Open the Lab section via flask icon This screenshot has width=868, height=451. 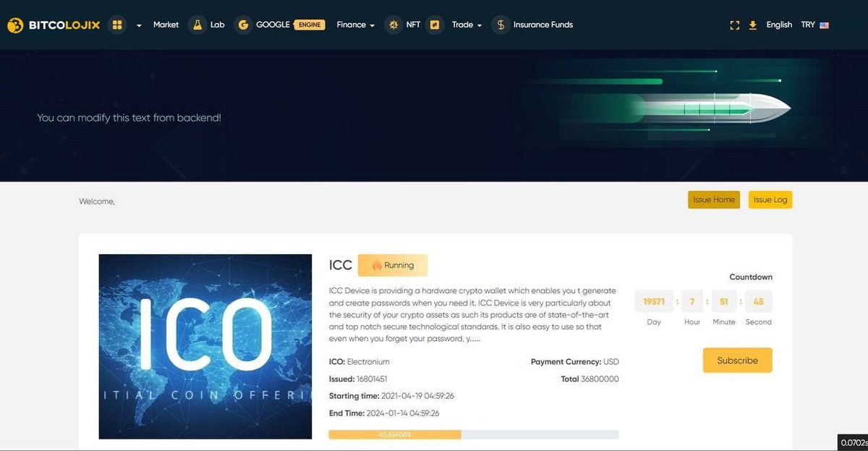[x=197, y=24]
